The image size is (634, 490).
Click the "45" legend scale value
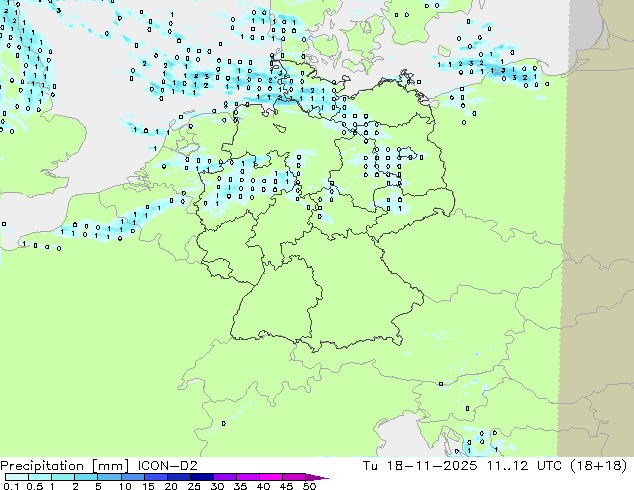286,486
